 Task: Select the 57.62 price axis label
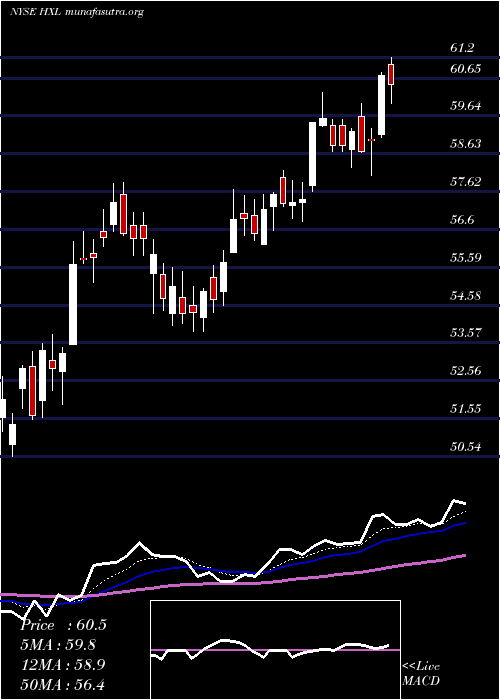pos(466,182)
